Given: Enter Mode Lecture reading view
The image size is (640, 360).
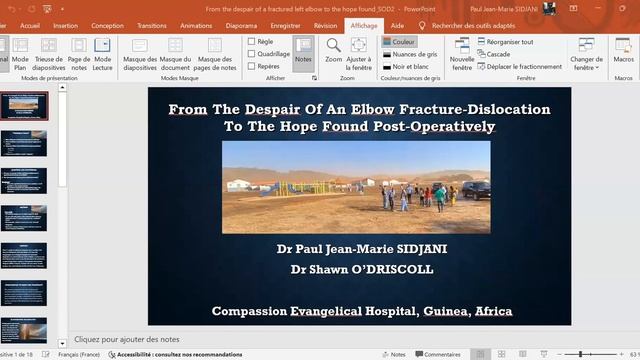Looking at the screenshot, I should click(102, 55).
